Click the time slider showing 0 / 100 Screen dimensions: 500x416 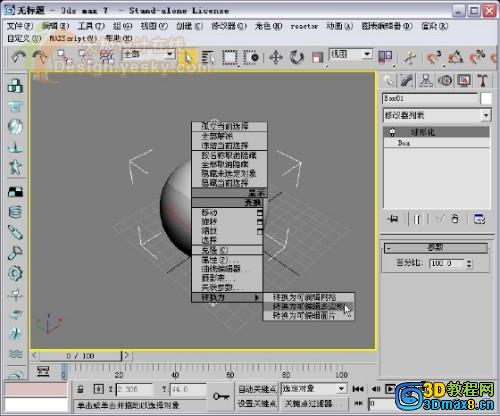coord(81,356)
